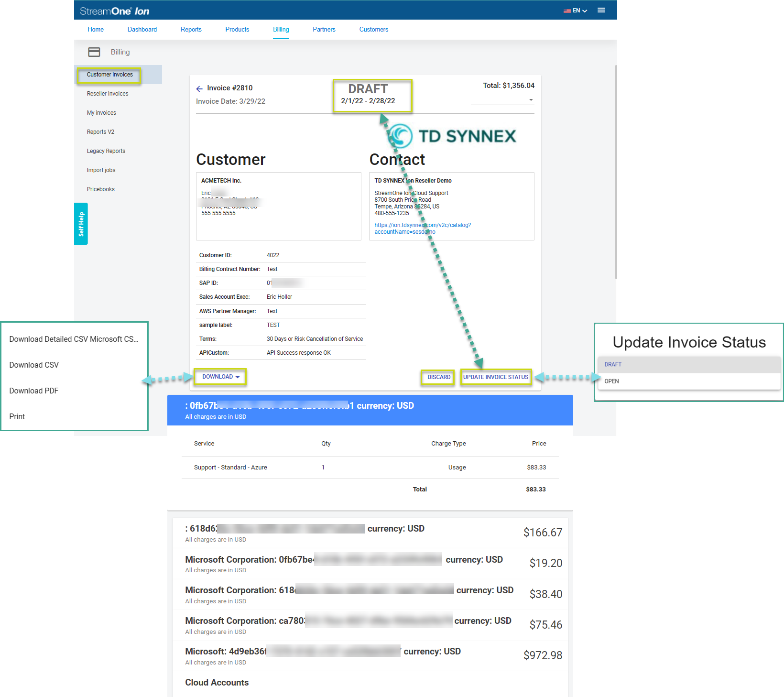The width and height of the screenshot is (784, 697).
Task: Choose Download CSV from the menu
Action: (x=34, y=365)
